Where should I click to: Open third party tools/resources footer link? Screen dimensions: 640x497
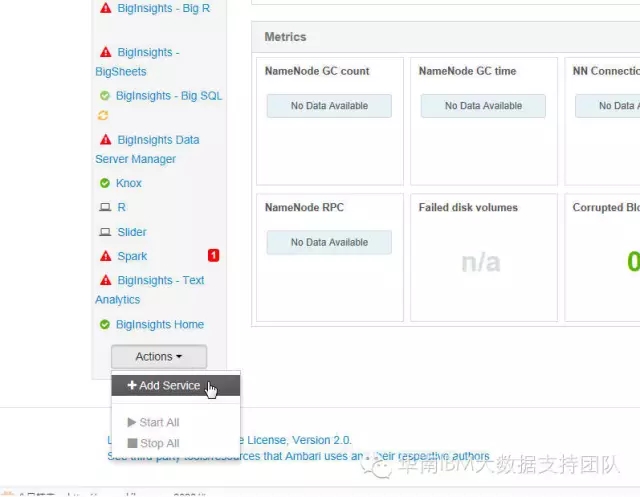tap(298, 456)
